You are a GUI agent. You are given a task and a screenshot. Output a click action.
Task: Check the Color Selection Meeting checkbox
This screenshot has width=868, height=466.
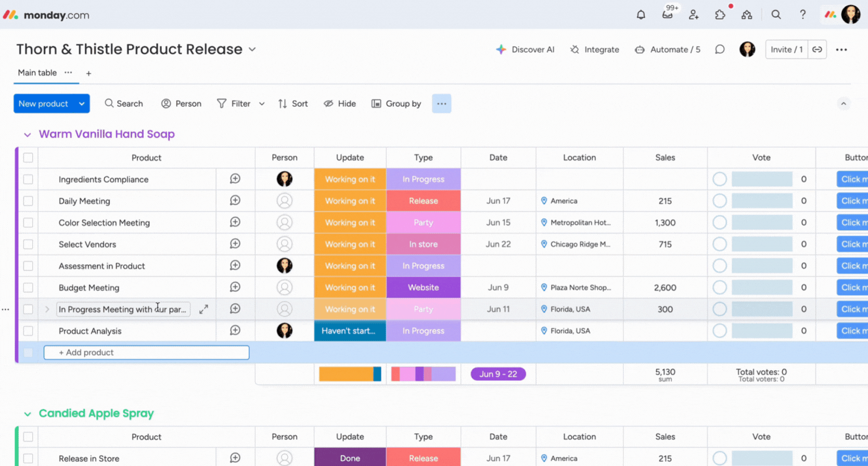tap(28, 223)
